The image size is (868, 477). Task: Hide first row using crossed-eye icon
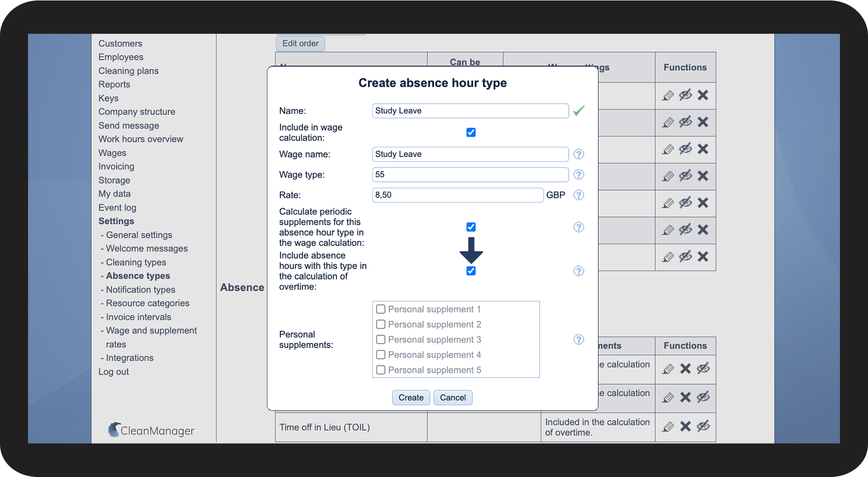click(x=685, y=95)
